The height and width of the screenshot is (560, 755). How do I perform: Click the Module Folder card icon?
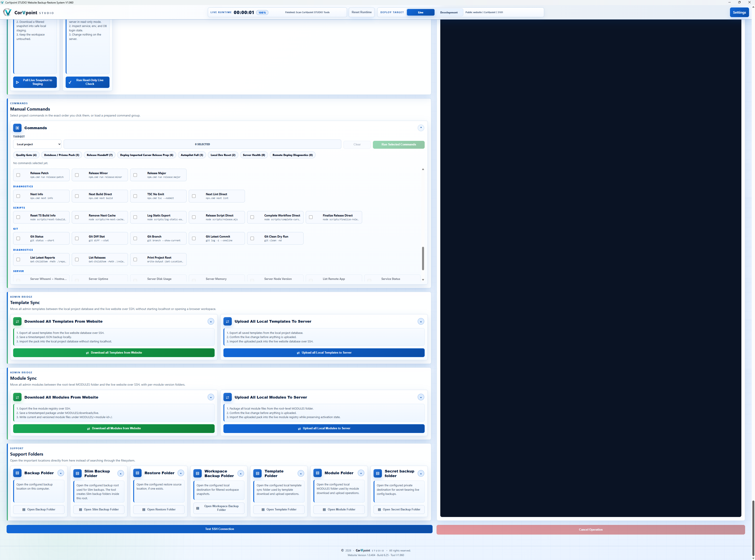click(317, 473)
